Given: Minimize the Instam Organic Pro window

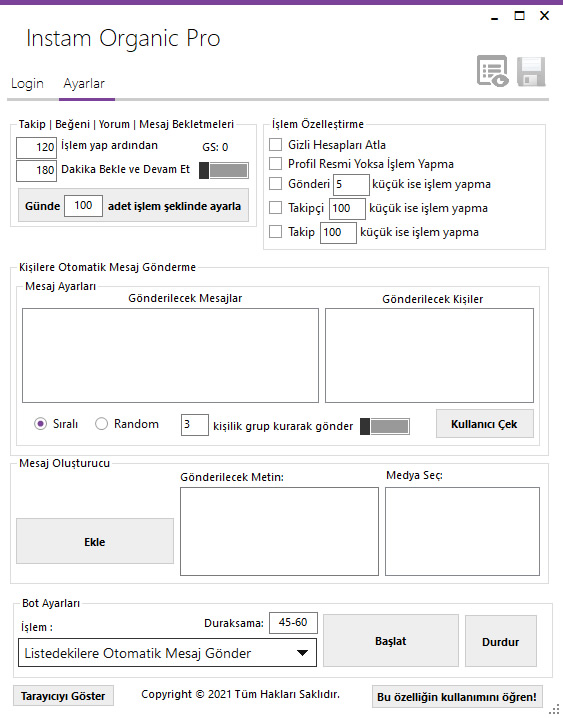Looking at the screenshot, I should pyautogui.click(x=494, y=16).
